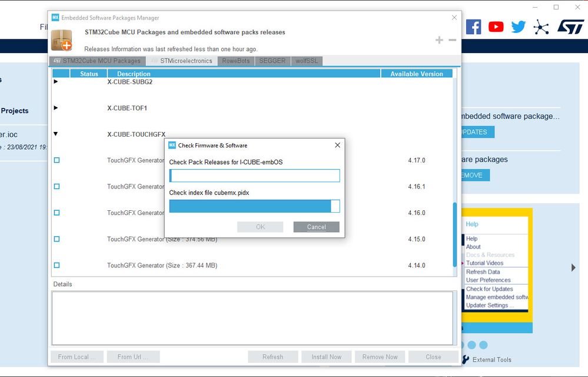The height and width of the screenshot is (377, 588).
Task: Open the RoweBots tab
Action: (x=236, y=61)
